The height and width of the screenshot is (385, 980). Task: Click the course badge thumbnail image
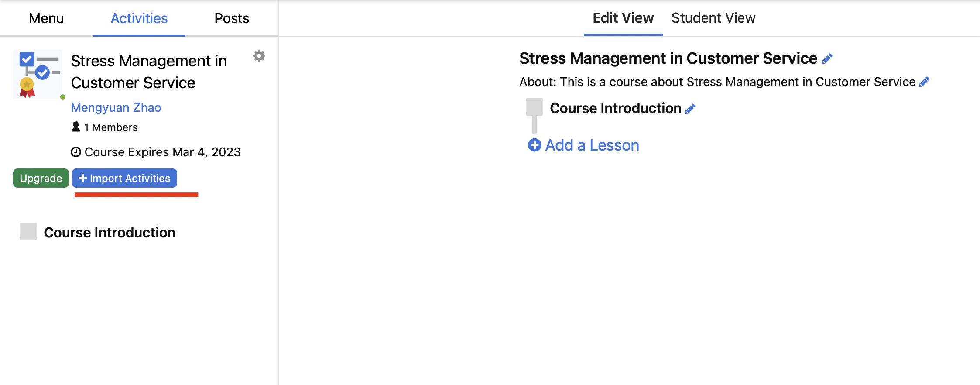pos(38,74)
